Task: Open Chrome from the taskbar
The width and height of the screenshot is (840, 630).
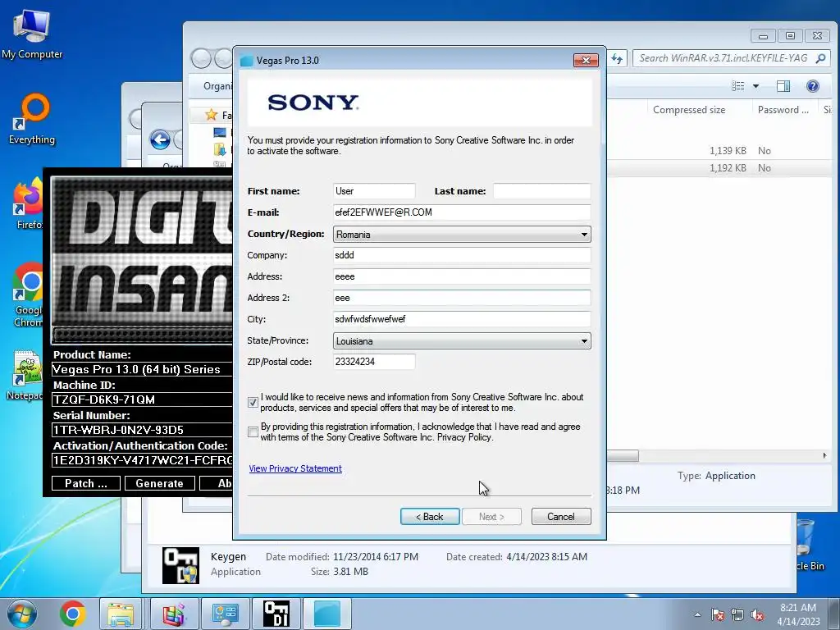Action: click(73, 614)
